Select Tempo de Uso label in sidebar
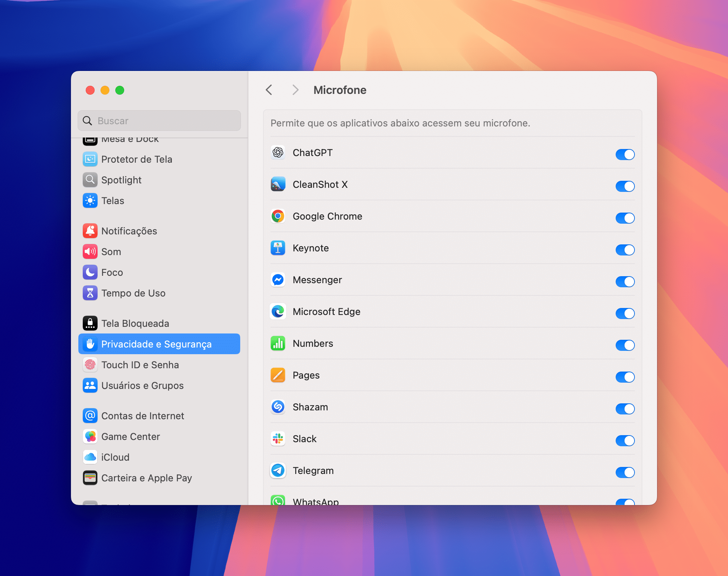 133,293
